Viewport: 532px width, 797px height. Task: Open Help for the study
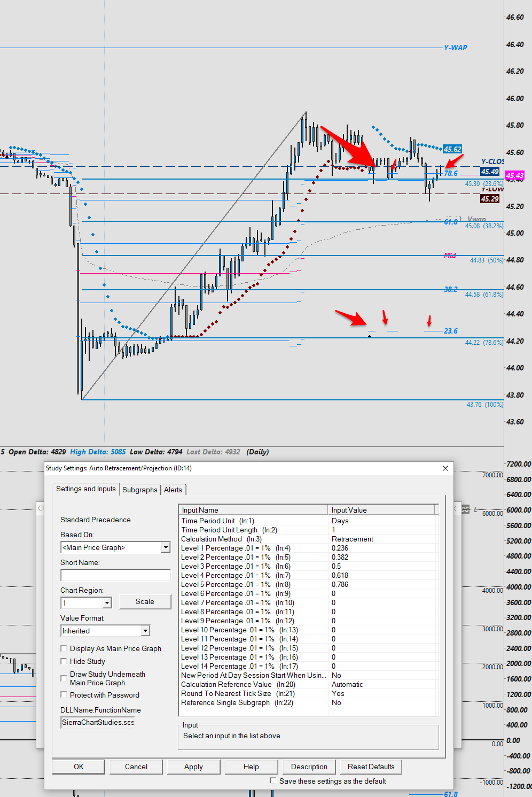tap(251, 767)
